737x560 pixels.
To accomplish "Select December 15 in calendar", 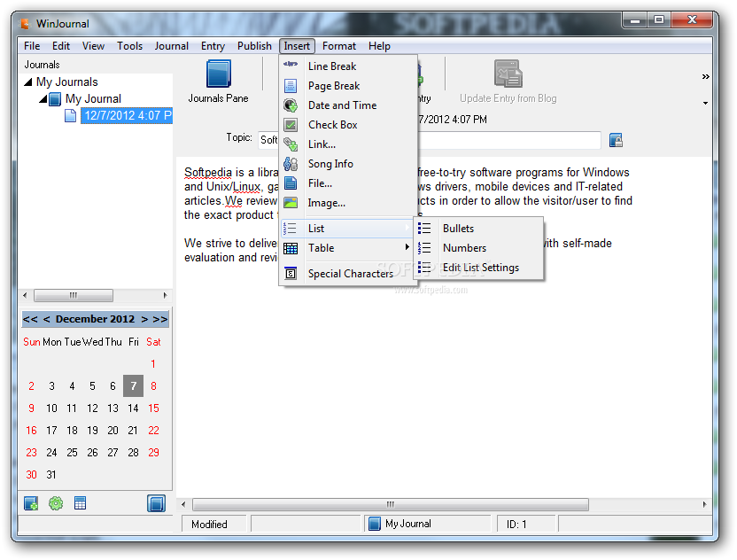I will click(x=154, y=408).
